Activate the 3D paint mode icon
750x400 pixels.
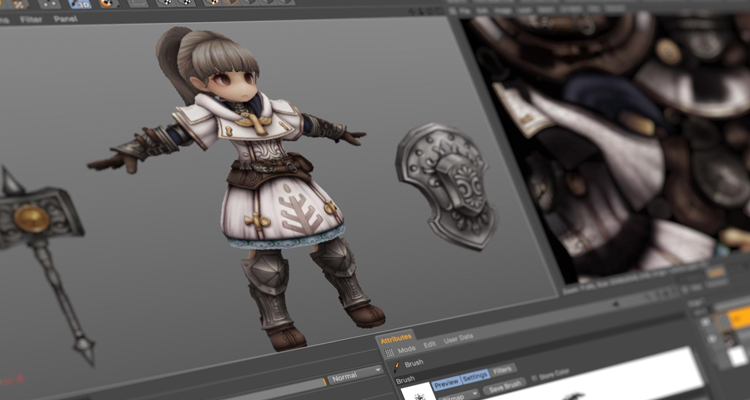(79, 4)
